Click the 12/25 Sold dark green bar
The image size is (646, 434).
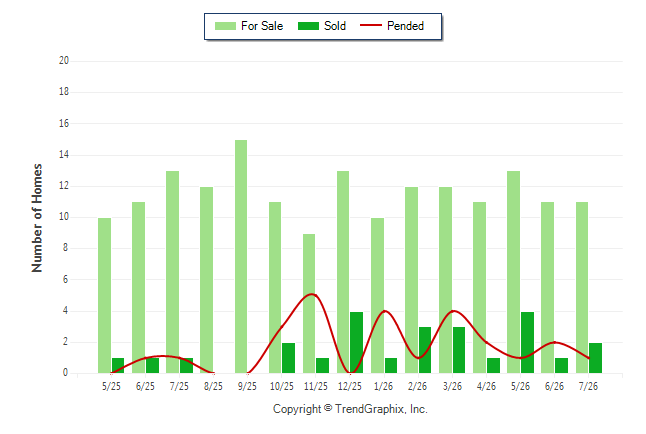click(x=356, y=343)
